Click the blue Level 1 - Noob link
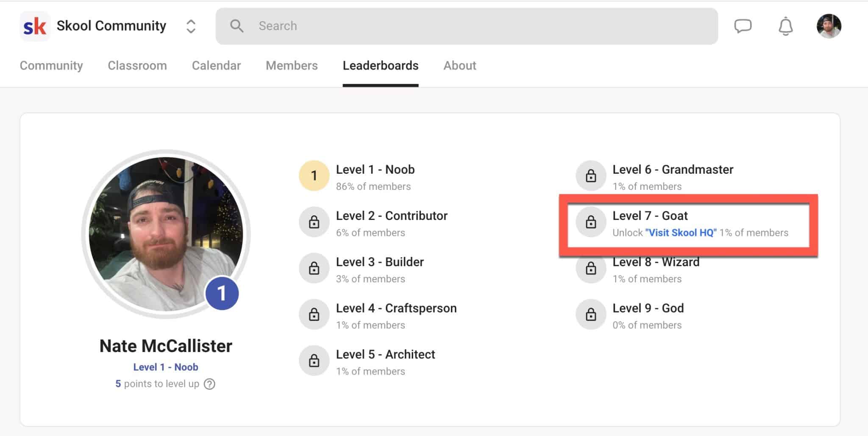 (166, 367)
